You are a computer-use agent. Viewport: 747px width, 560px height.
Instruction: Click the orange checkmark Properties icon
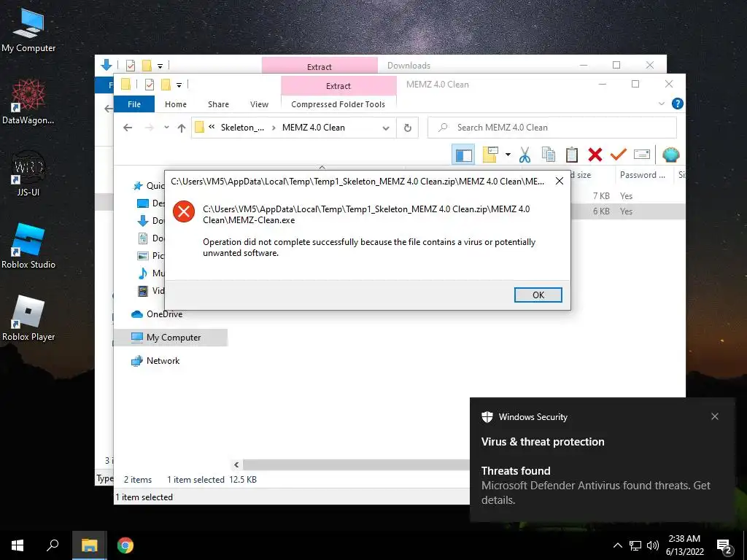pos(619,155)
